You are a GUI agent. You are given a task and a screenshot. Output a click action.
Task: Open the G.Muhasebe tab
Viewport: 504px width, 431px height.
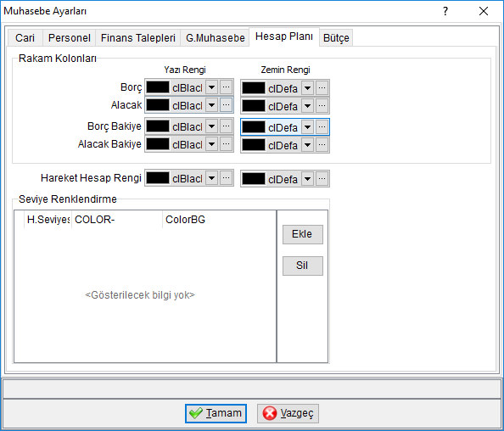tap(215, 38)
